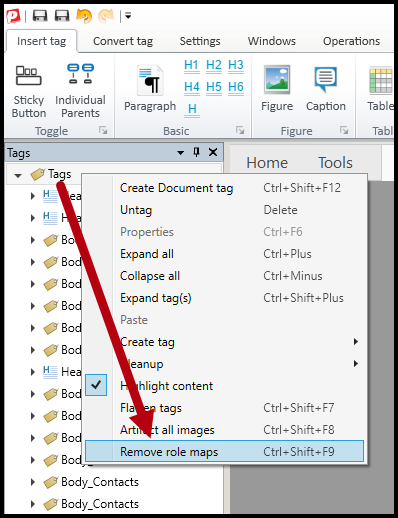Click Remove role maps menu entry
Viewport: 398px width, 518px height.
click(x=224, y=451)
